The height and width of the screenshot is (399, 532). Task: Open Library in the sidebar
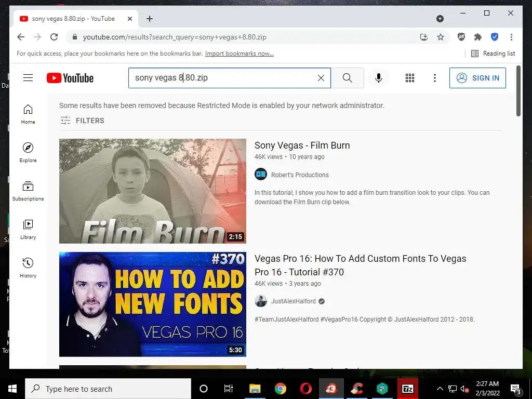28,230
